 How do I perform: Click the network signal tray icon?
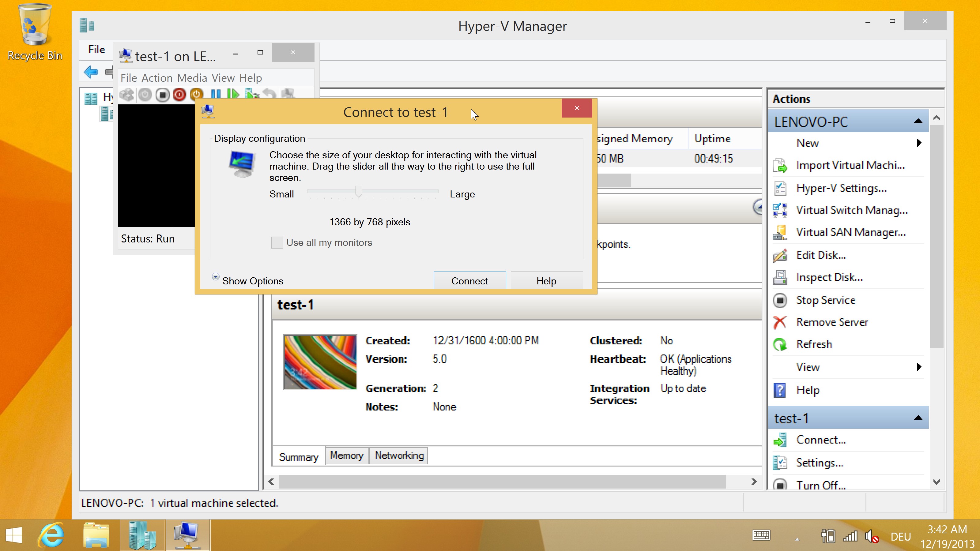coord(850,536)
